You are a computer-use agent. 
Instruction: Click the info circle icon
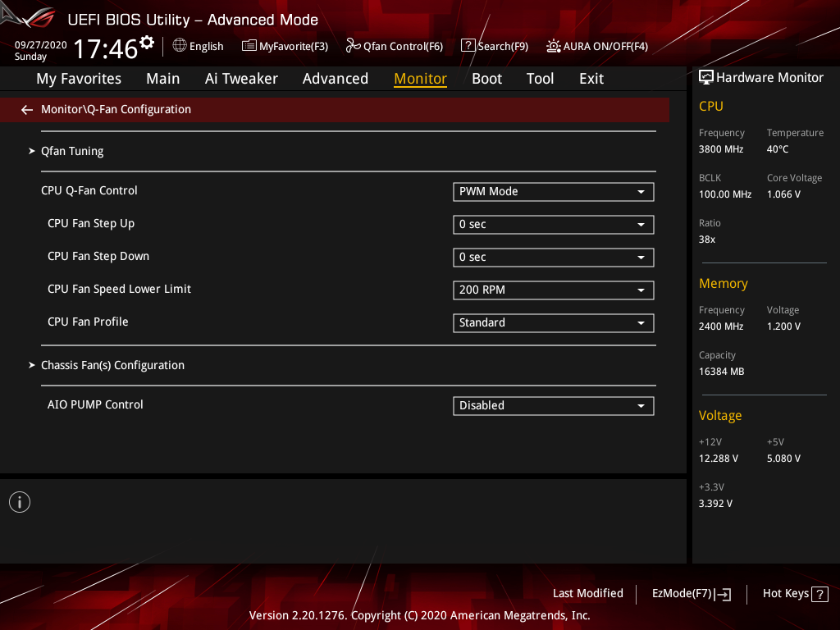(20, 502)
